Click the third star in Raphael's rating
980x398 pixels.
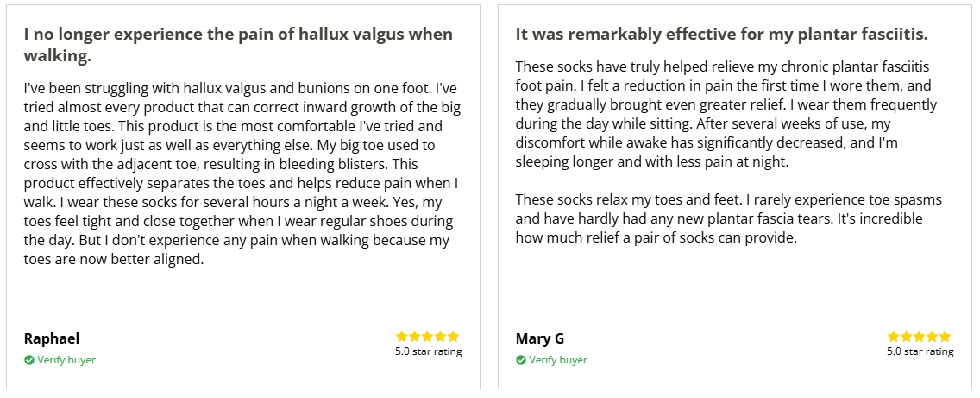(x=428, y=337)
